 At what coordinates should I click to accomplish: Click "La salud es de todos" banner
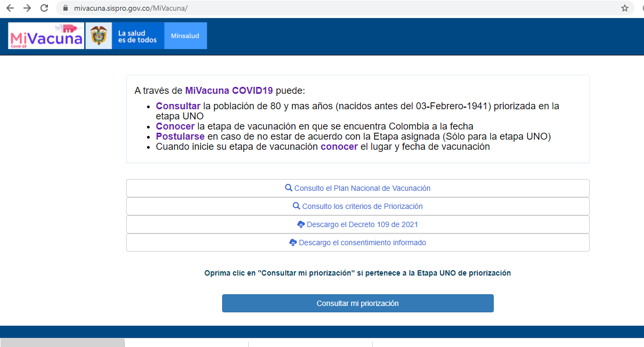(x=137, y=36)
